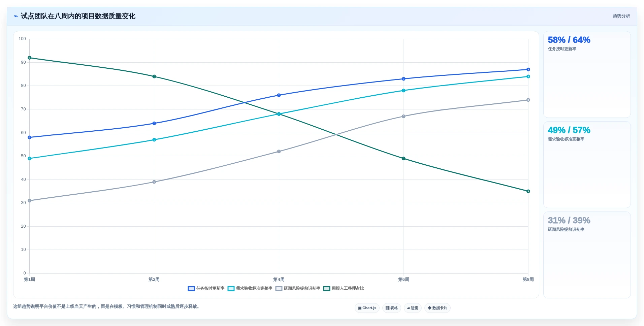The height and width of the screenshot is (326, 644).
Task: Click 需求验收标准完整率 data point at 第1周
Action: 30,159
